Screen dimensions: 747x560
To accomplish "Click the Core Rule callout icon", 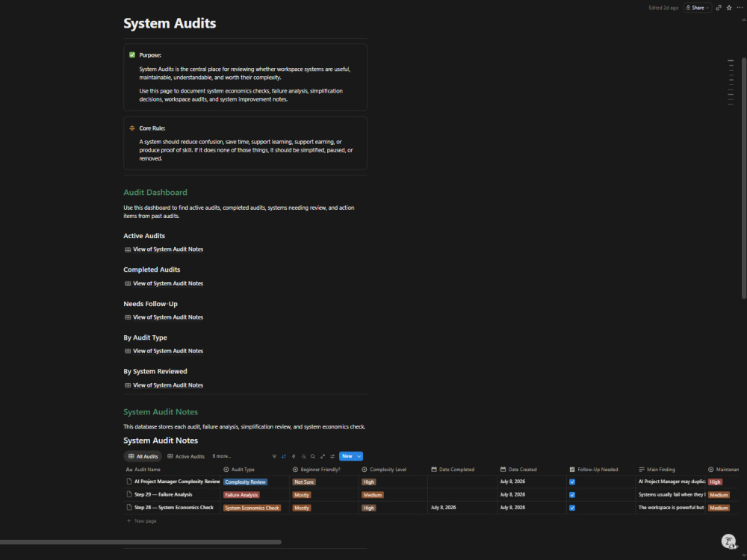I will tap(132, 128).
